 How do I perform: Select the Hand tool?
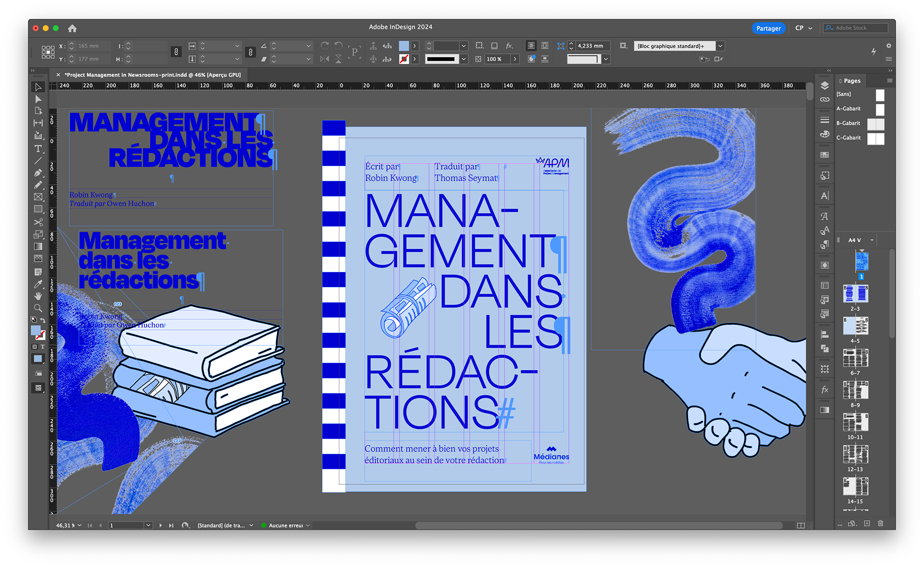[38, 296]
